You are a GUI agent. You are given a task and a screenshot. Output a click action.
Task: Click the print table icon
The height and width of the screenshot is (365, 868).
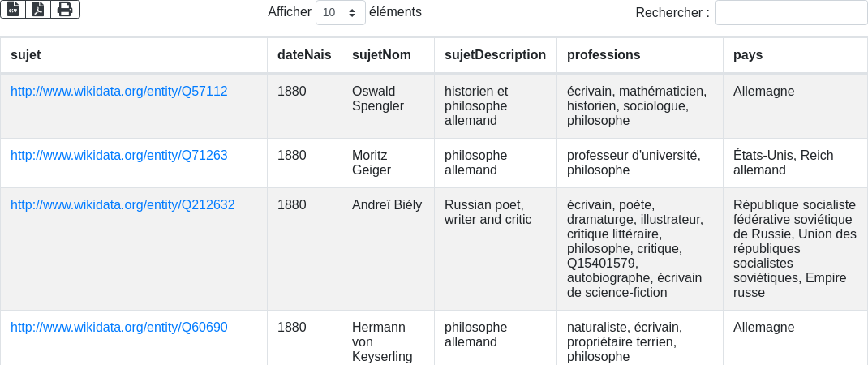[x=65, y=10]
